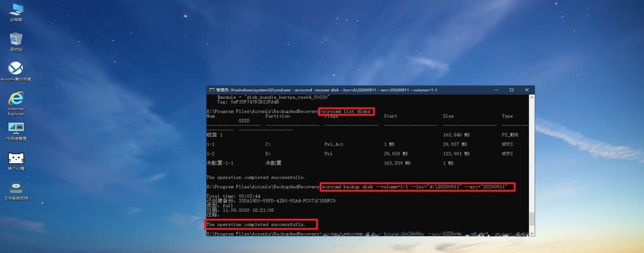Viewport: 644px width, 253px height.
Task: Open the 此电脑 (This PC) desktop icon
Action: 16,11
